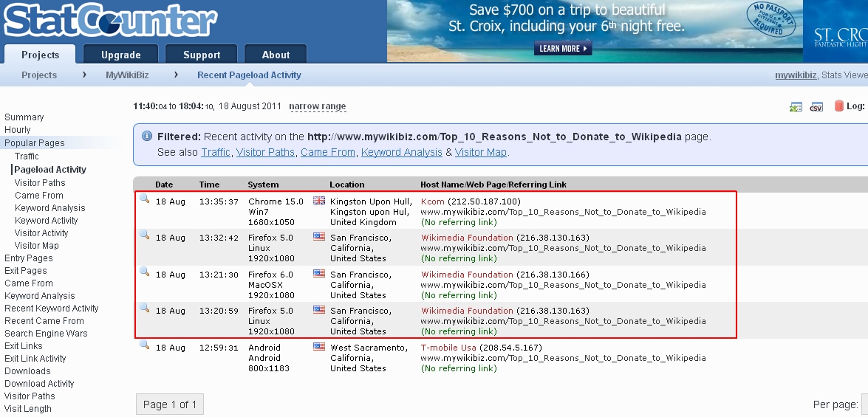Screen dimensions: 868x417
Task: Magnify the 13:35:37 Kingston Upon Hull visit
Action: pyautogui.click(x=145, y=199)
